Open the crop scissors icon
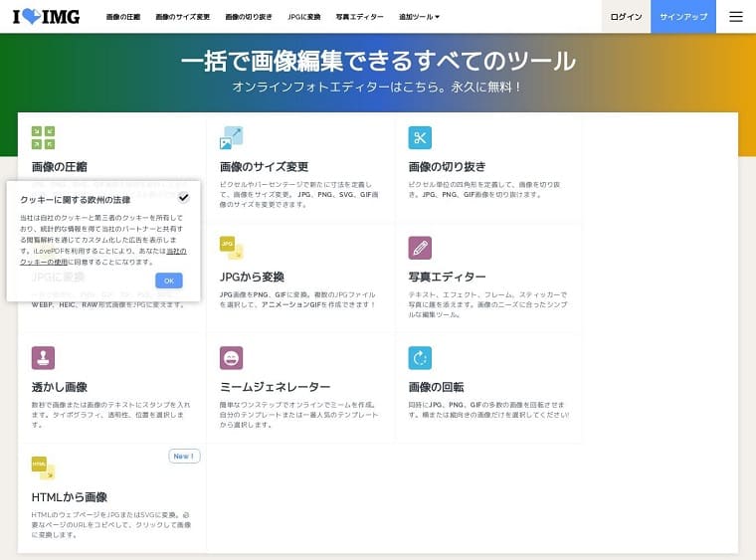The width and height of the screenshot is (756, 560). point(420,138)
